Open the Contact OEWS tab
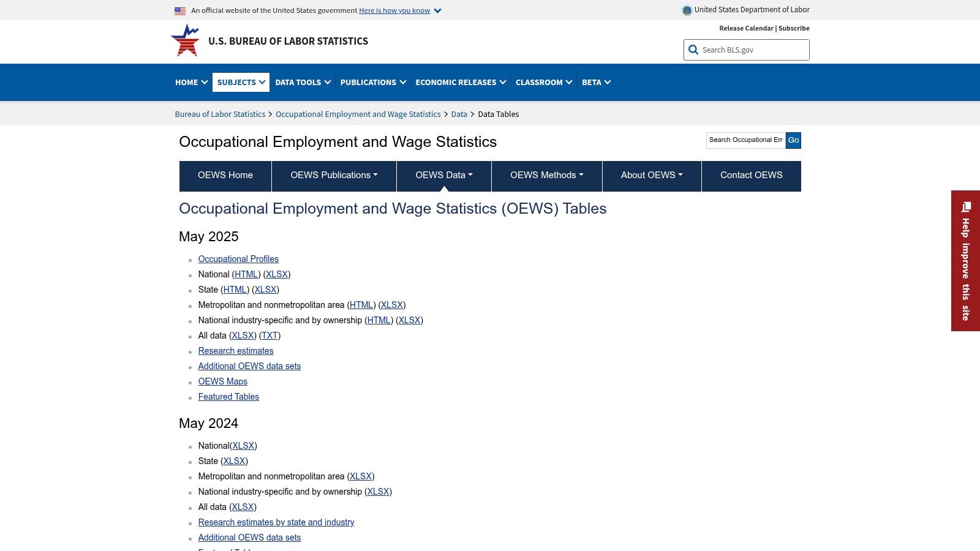 point(752,176)
